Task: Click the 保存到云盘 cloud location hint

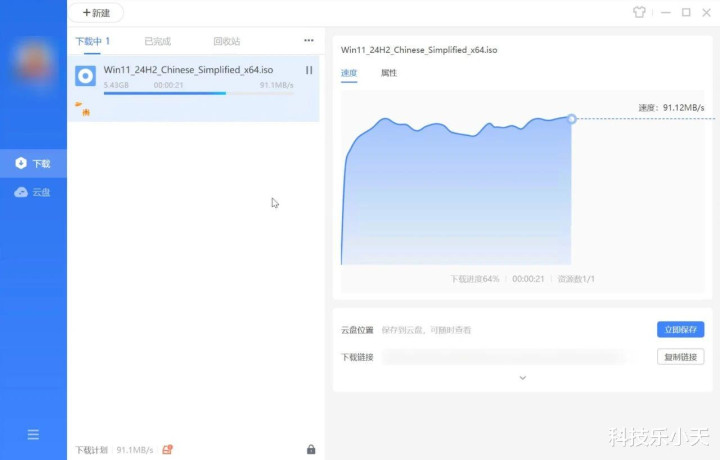Action: tap(426, 330)
